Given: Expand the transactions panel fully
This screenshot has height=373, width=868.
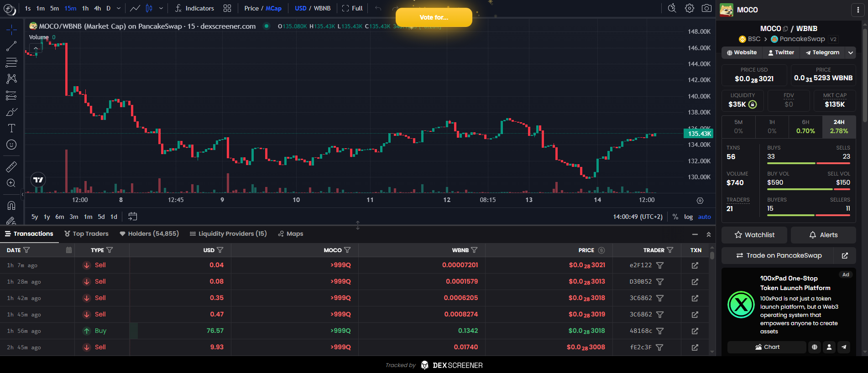Looking at the screenshot, I should pyautogui.click(x=709, y=234).
